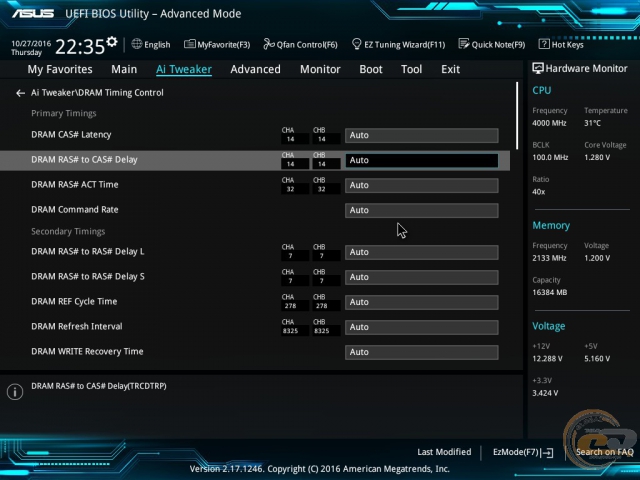Click the info circle icon
The height and width of the screenshot is (480, 640).
(15, 392)
